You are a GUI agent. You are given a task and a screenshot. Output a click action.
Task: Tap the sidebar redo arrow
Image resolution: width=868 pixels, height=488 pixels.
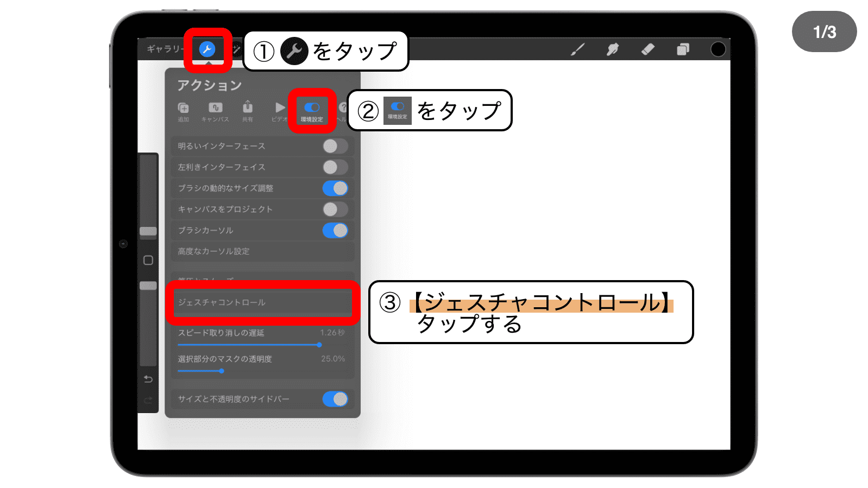click(148, 401)
